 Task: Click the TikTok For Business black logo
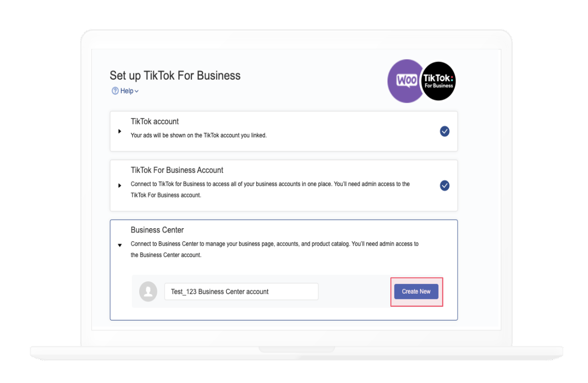tap(439, 81)
